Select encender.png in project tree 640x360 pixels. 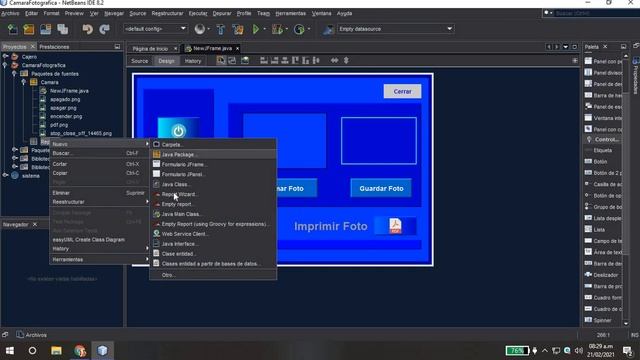click(66, 116)
